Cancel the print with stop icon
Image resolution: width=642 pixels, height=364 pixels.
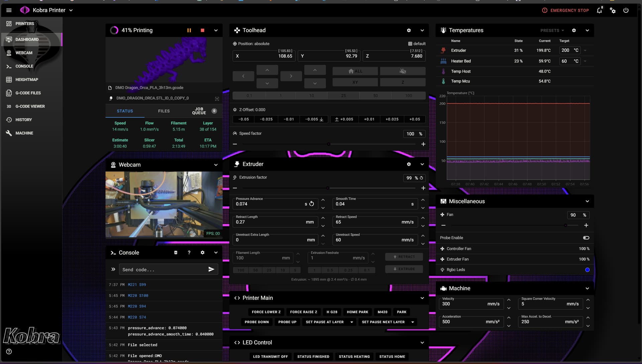(202, 30)
